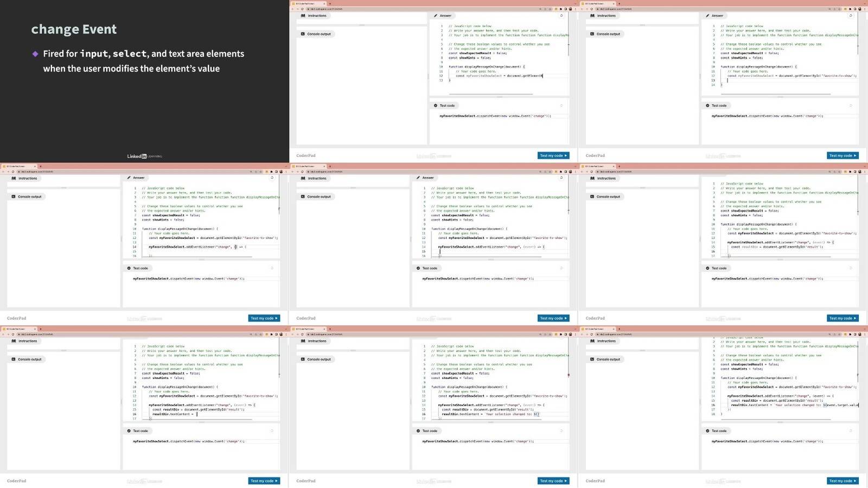This screenshot has width=868, height=488.
Task: Click '${event.target.value' on line 16
Action: [841, 405]
